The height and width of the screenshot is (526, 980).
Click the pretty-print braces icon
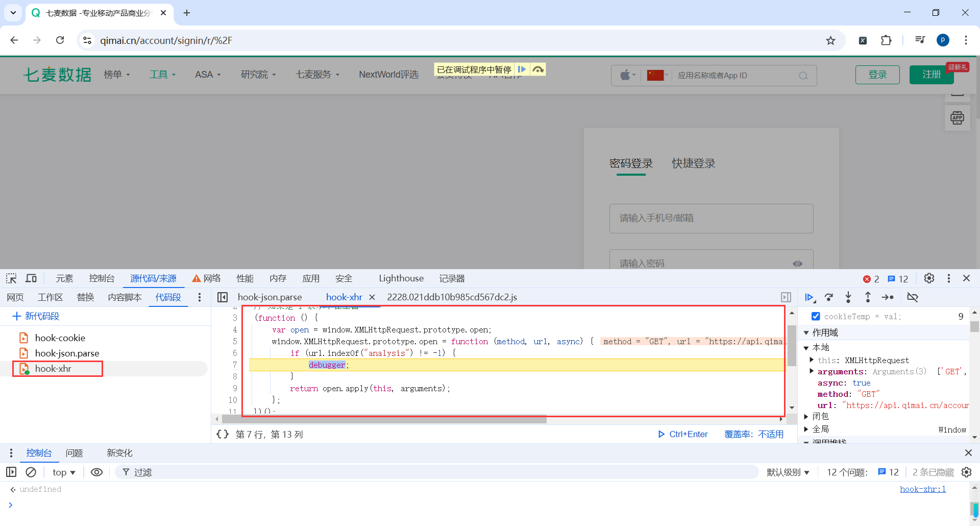click(x=223, y=434)
